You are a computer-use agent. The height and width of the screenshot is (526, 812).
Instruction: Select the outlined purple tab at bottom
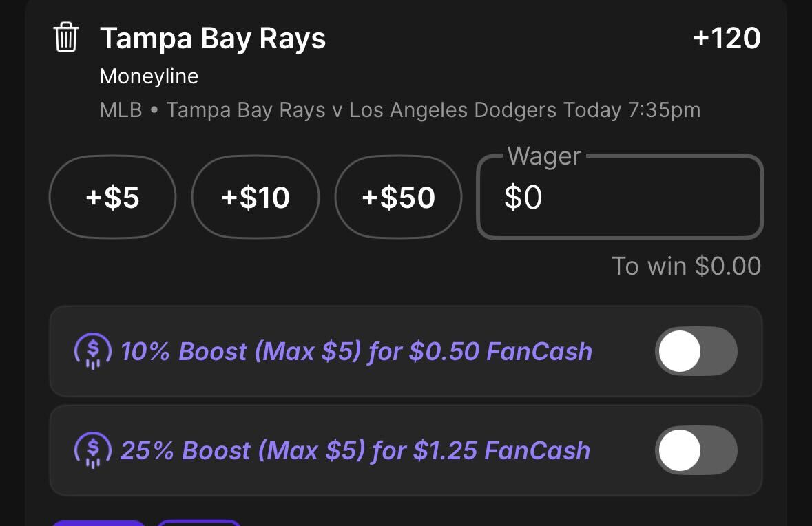(x=199, y=523)
